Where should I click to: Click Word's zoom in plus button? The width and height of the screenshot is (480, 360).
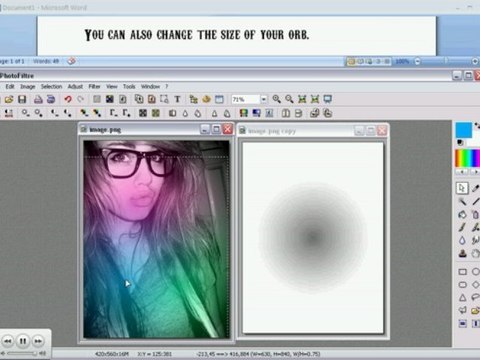coord(475,61)
